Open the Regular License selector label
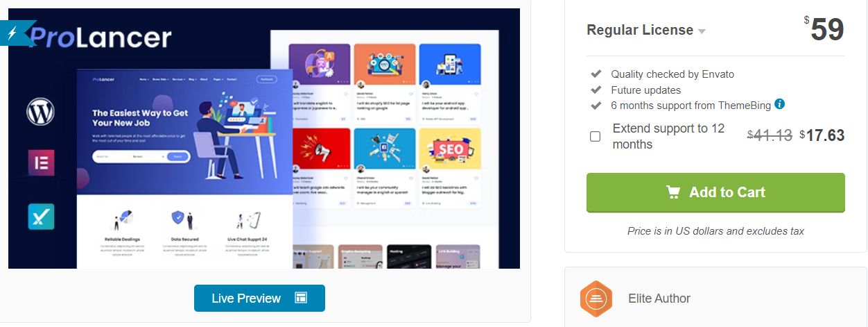The image size is (868, 327). pos(640,30)
